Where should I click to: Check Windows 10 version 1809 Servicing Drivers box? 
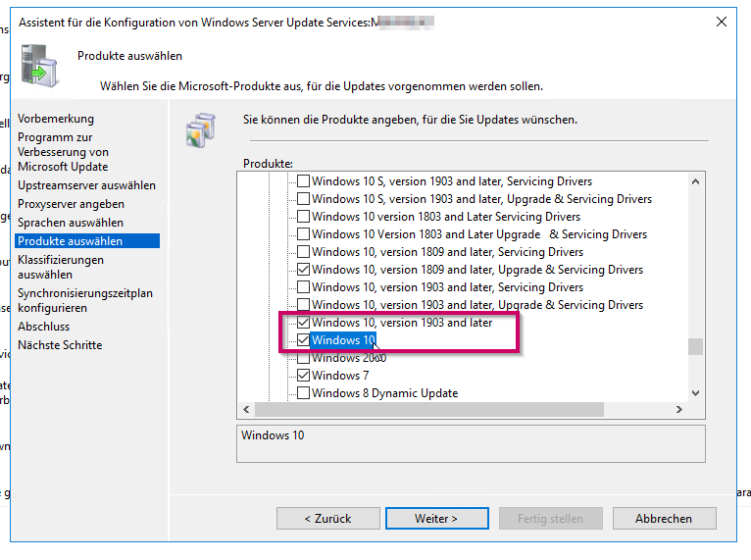[x=303, y=252]
